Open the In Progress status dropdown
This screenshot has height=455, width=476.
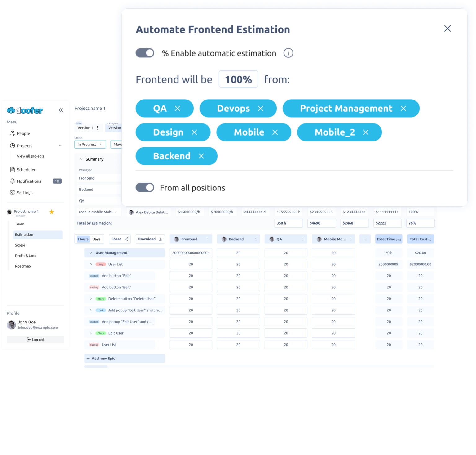90,144
